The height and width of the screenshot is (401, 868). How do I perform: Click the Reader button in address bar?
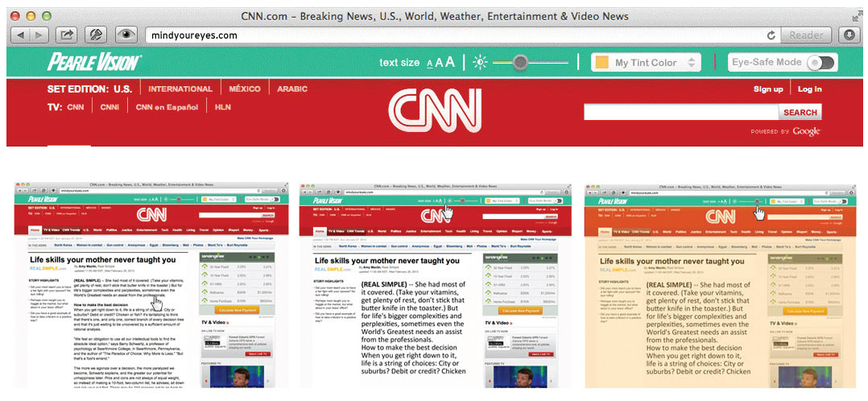click(x=805, y=35)
